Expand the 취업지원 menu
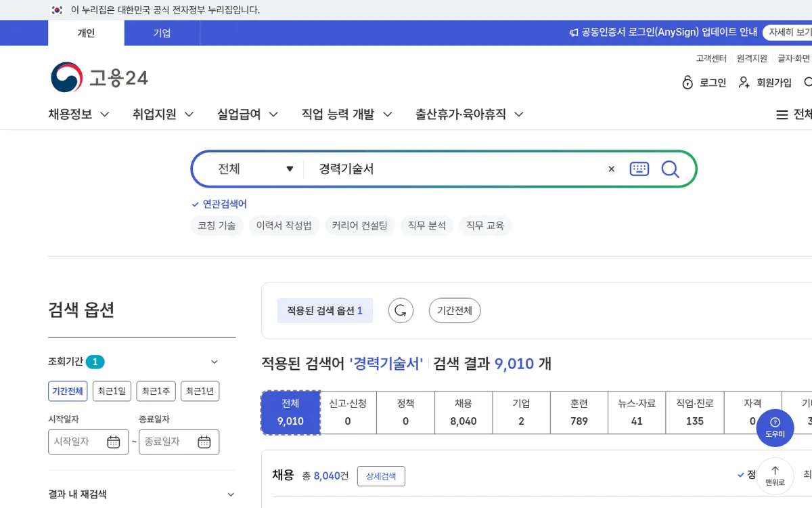The height and width of the screenshot is (508, 812). tap(163, 114)
